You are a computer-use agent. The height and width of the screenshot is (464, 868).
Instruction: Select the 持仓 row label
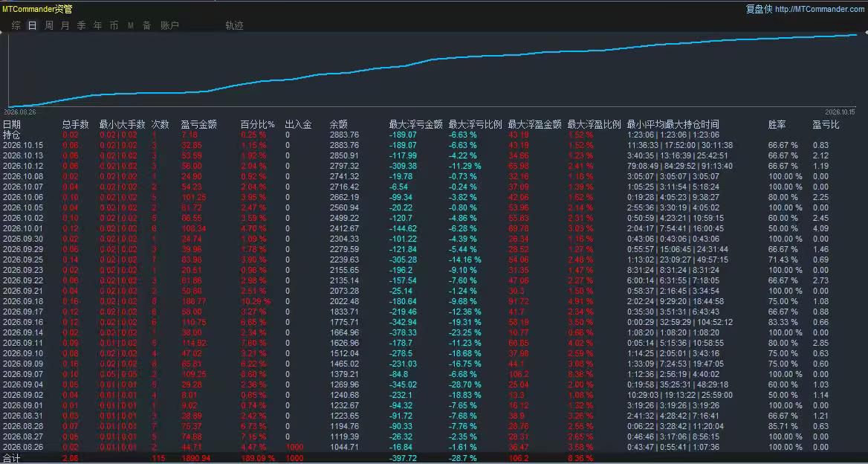click(x=12, y=135)
